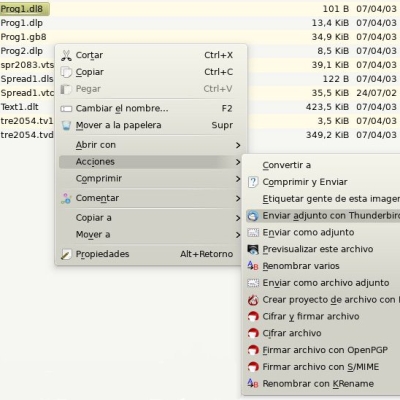
Task: Select Enviar adjunto con Thunderbird
Action: click(323, 216)
